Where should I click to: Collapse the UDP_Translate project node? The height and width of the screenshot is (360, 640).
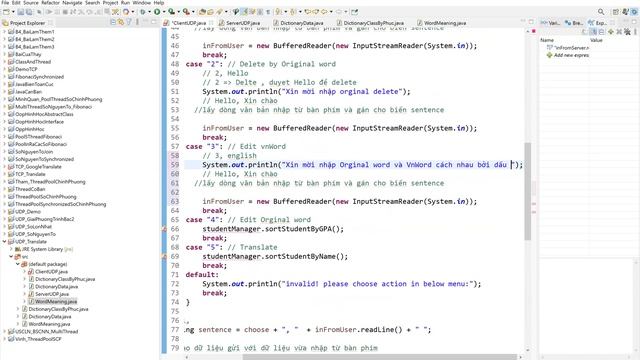coord(4,242)
